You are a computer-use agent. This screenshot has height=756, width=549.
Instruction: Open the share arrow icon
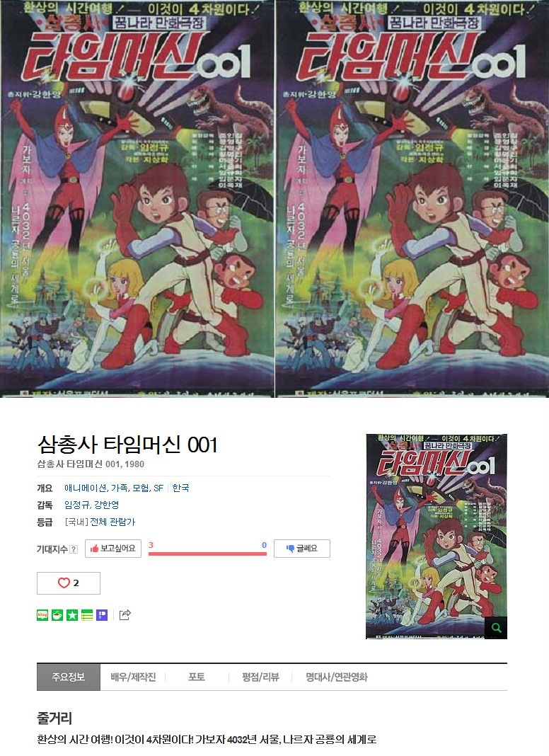(125, 614)
